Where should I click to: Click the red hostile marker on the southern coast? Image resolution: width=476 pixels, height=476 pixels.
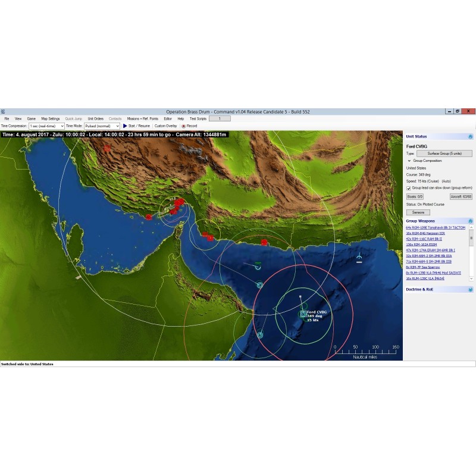pyautogui.click(x=264, y=242)
